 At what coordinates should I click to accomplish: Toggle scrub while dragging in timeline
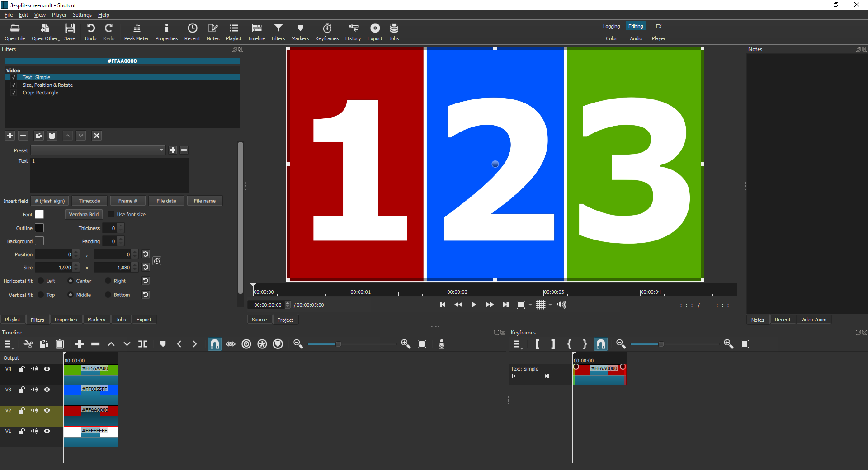231,344
